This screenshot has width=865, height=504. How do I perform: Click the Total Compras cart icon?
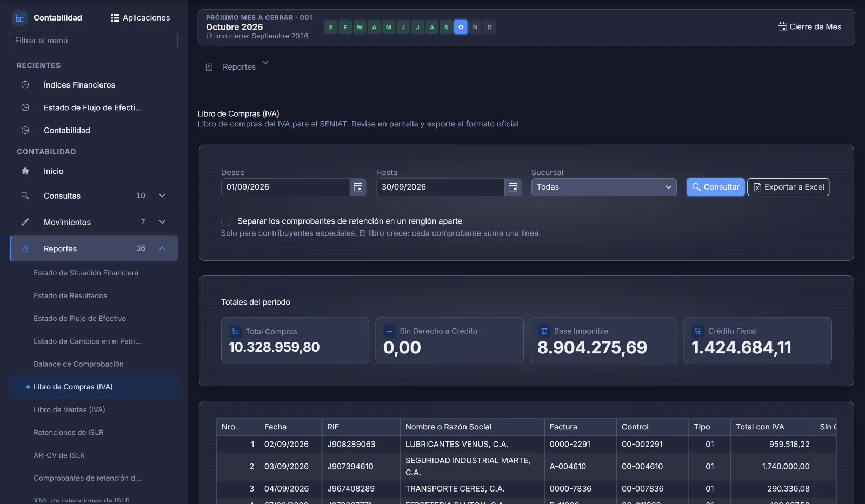(x=235, y=332)
